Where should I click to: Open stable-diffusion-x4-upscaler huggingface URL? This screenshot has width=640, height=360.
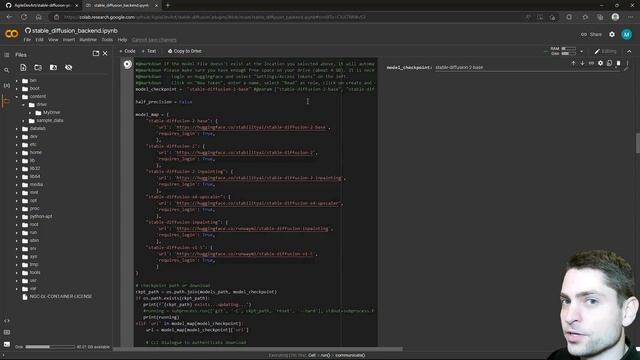tap(257, 203)
